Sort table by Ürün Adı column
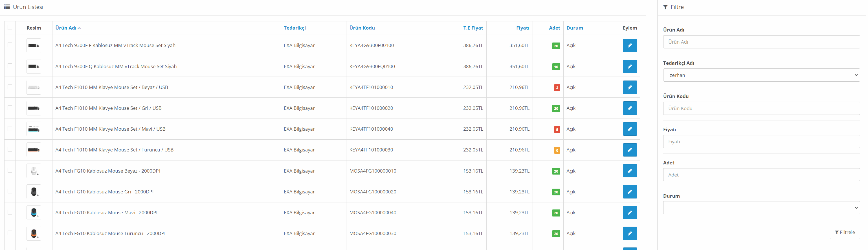This screenshot has width=868, height=250. click(x=68, y=28)
